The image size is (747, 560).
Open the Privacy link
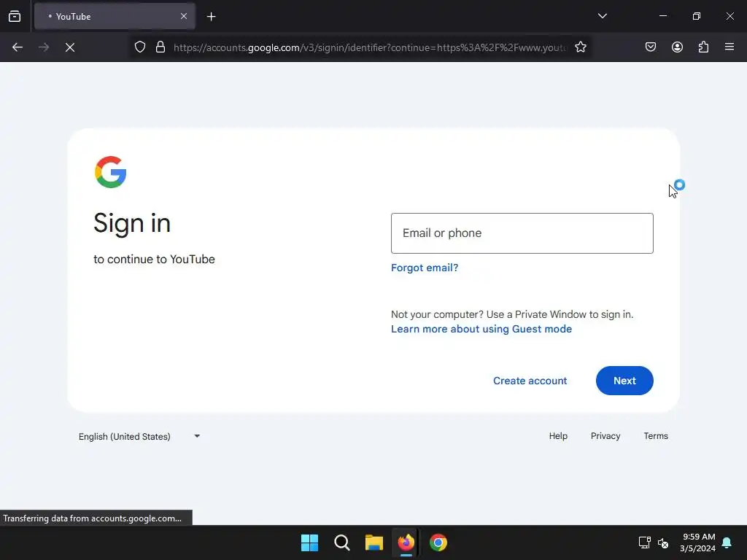coord(605,436)
